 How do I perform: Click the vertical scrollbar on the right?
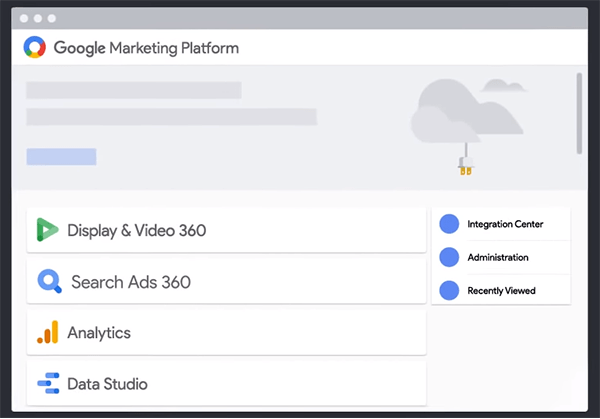(579, 114)
